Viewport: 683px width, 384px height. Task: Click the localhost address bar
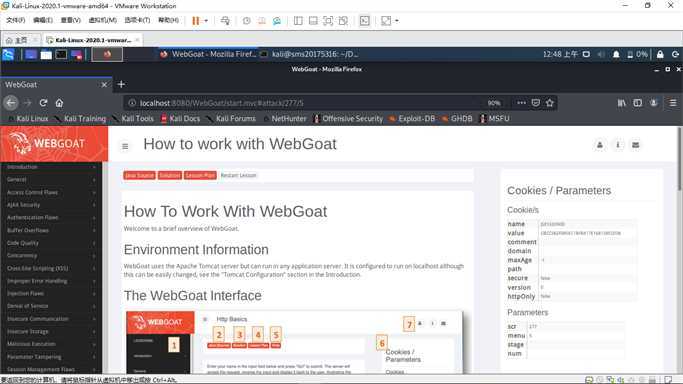pyautogui.click(x=305, y=103)
